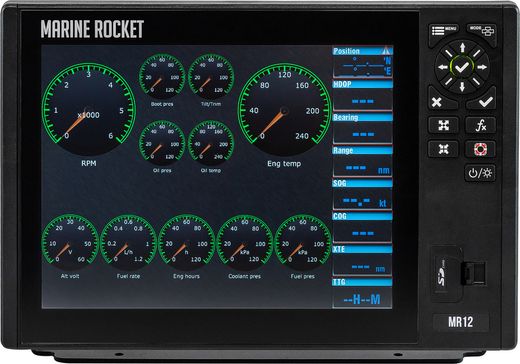
Task: Select the XTE data box
Action: click(363, 260)
